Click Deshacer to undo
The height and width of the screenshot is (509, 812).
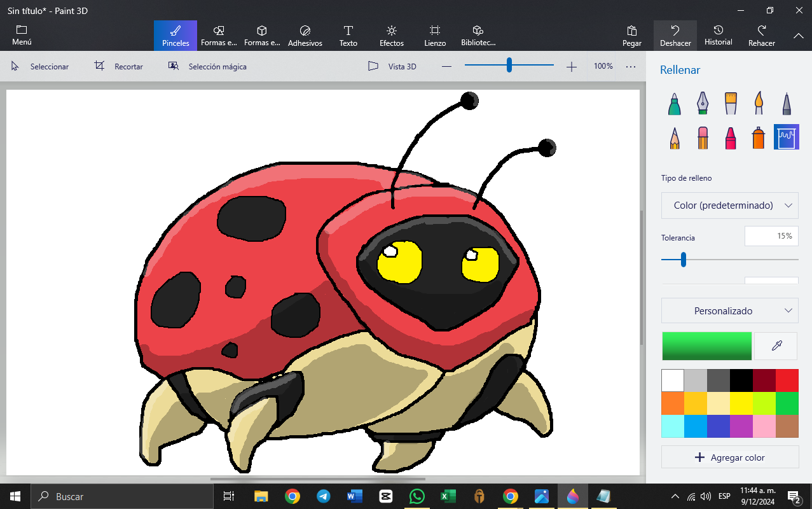[675, 36]
